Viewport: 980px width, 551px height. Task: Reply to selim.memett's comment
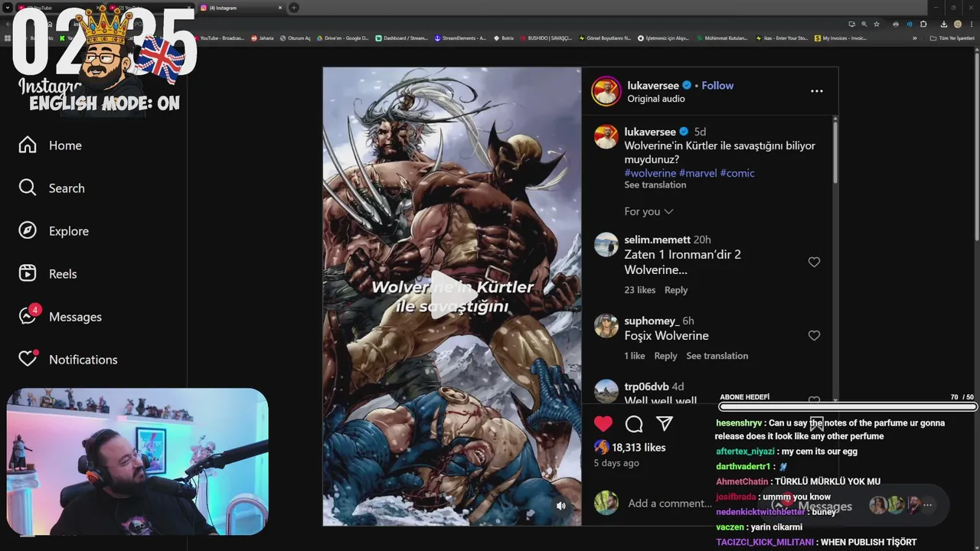tap(676, 290)
